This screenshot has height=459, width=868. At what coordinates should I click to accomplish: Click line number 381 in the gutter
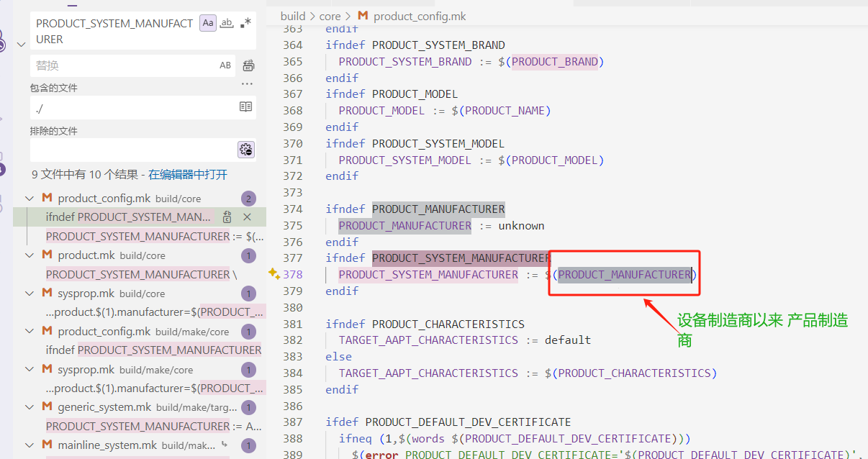click(x=292, y=324)
